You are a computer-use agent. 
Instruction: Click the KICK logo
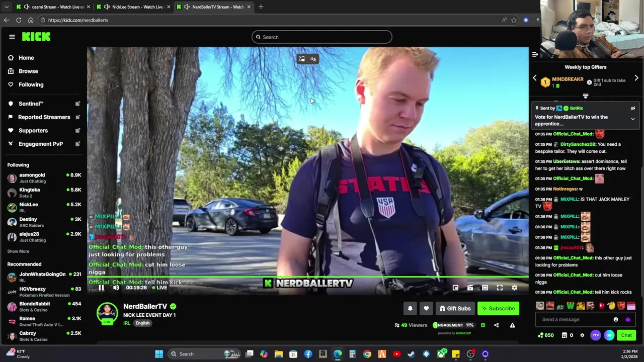[x=36, y=37]
